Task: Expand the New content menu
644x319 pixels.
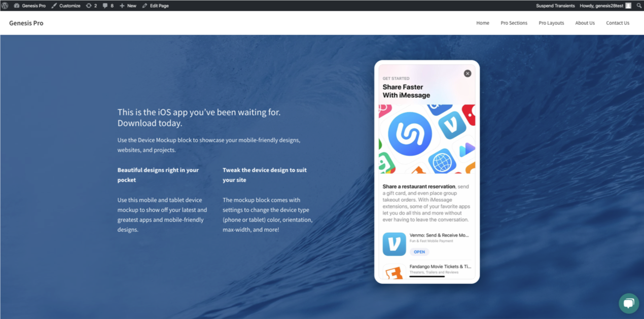Action: pyautogui.click(x=128, y=6)
